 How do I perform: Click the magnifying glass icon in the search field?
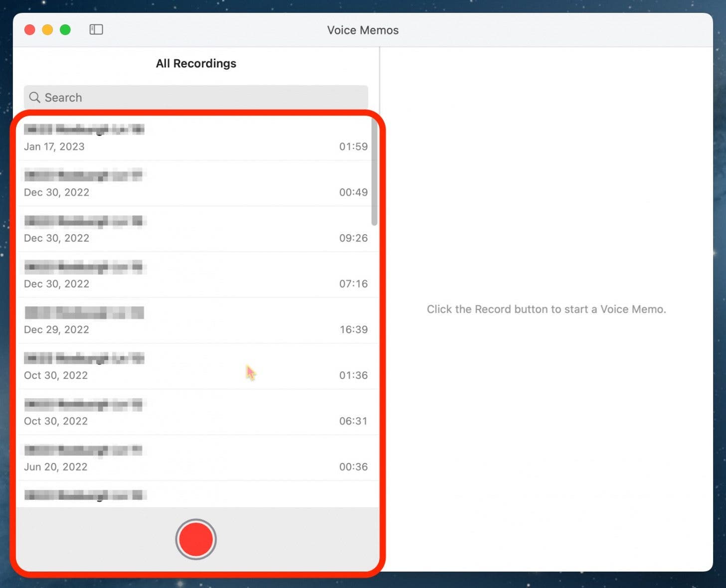click(34, 97)
